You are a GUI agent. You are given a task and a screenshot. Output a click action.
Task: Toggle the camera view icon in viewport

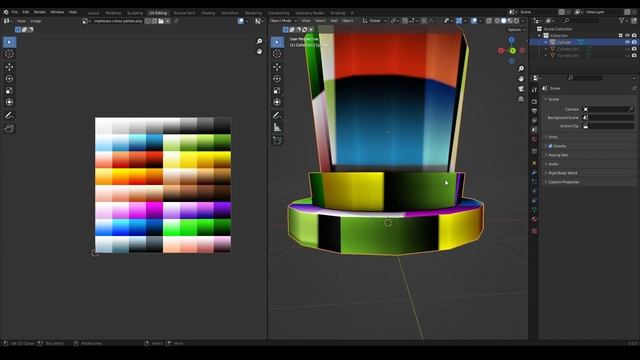click(x=521, y=89)
